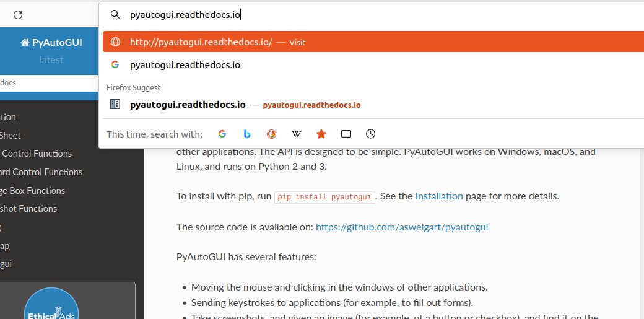The image size is (644, 319).
Task: Open the Control Functions sidebar item
Action: click(36, 154)
